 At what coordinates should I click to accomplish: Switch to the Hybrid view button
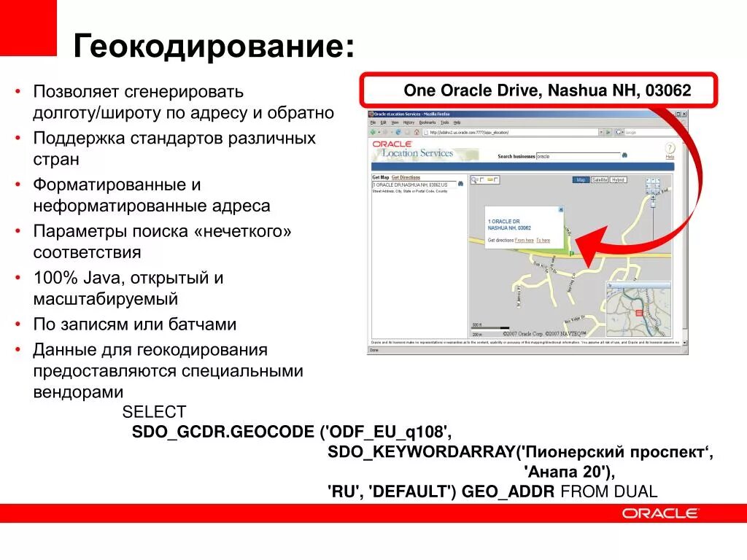619,179
